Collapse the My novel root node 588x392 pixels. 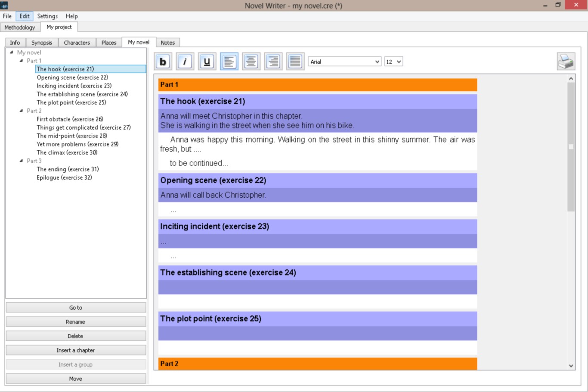12,52
